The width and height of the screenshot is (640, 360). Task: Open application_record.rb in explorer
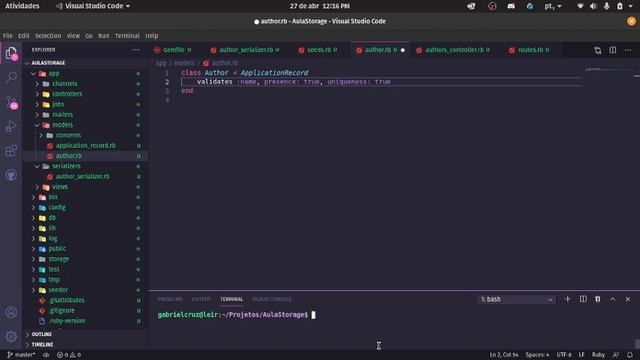(x=86, y=145)
